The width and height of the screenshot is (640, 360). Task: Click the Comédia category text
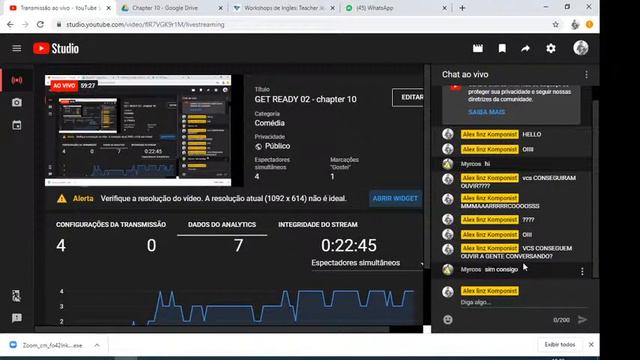(269, 123)
